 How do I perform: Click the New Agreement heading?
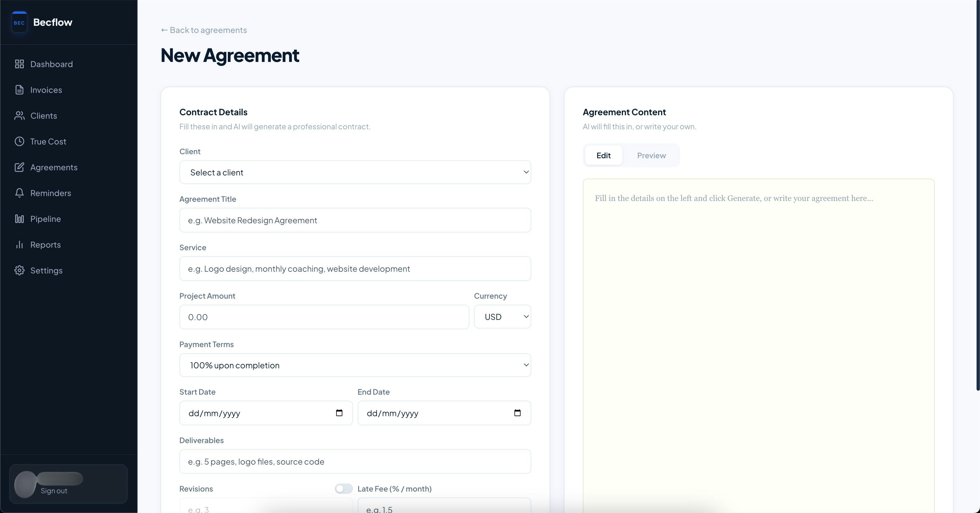(x=230, y=55)
